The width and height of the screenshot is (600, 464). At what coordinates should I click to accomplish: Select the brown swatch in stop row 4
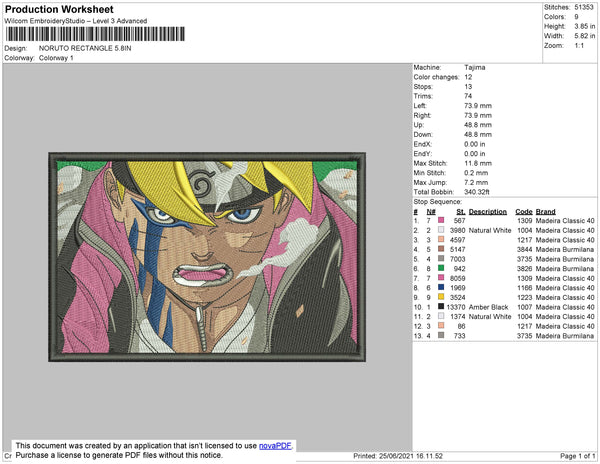tap(441, 249)
